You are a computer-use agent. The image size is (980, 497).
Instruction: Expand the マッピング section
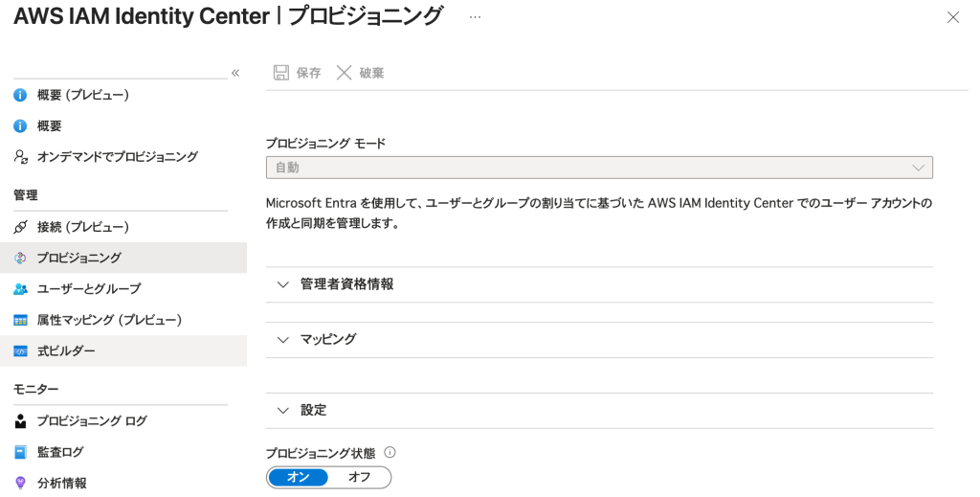(327, 340)
